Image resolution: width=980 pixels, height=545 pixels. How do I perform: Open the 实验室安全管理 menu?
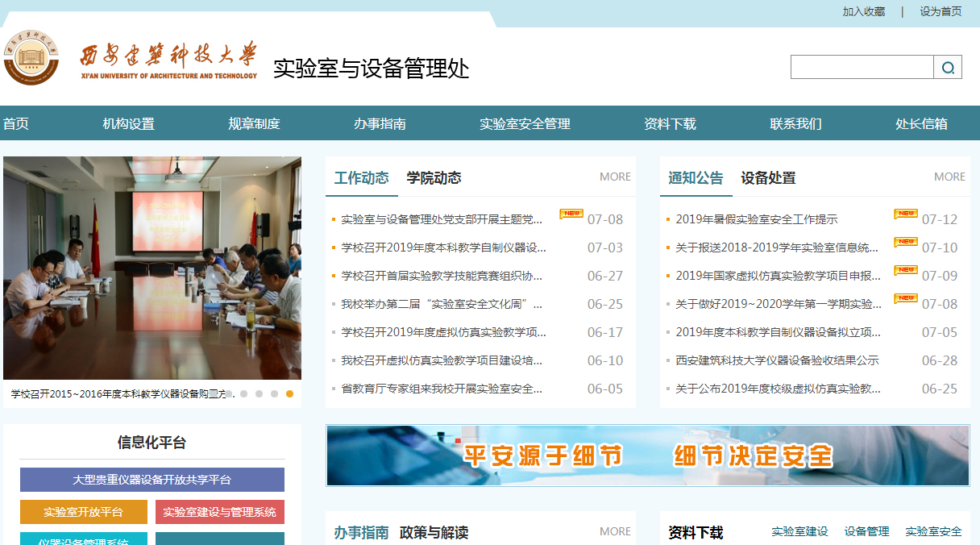[525, 124]
